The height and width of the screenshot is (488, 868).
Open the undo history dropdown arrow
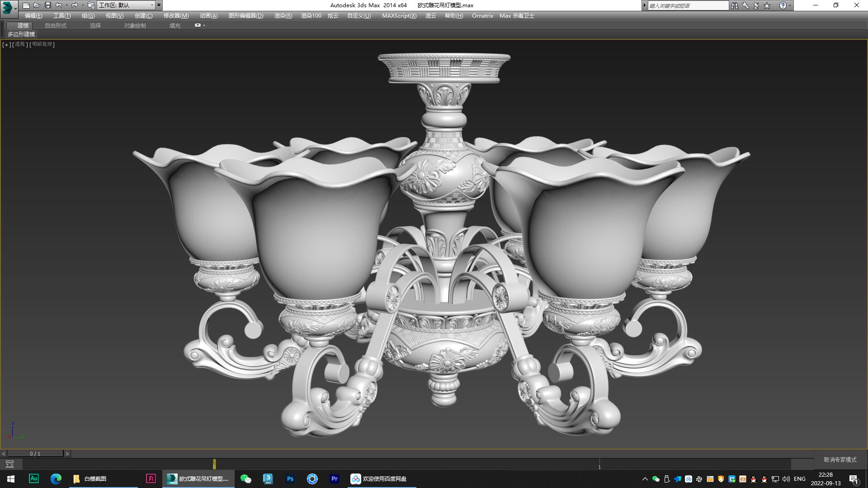pyautogui.click(x=67, y=5)
